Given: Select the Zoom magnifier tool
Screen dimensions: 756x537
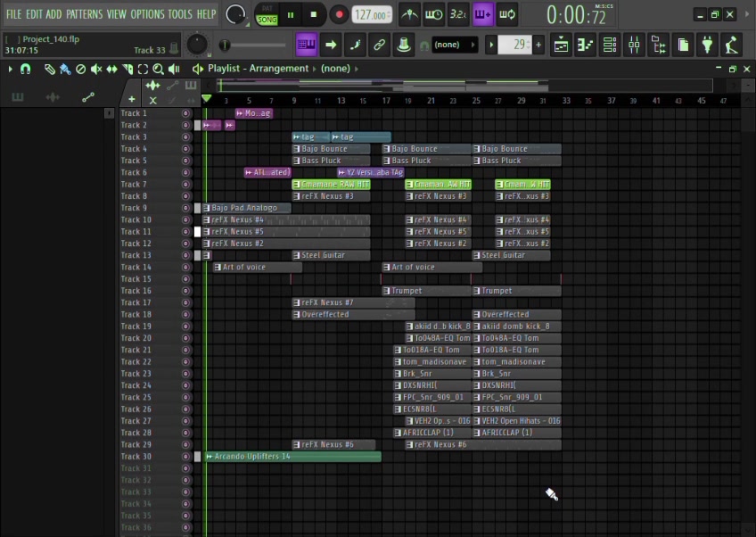Looking at the screenshot, I should 158,69.
